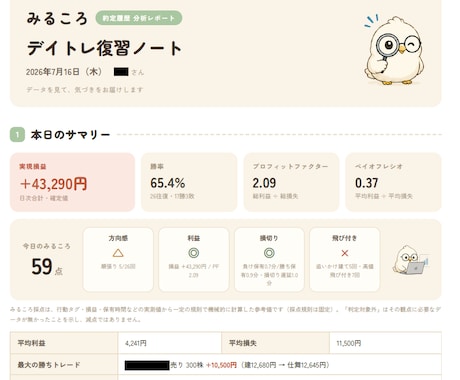Open the 方向感 score card
This screenshot has width=460, height=380.
(x=118, y=259)
